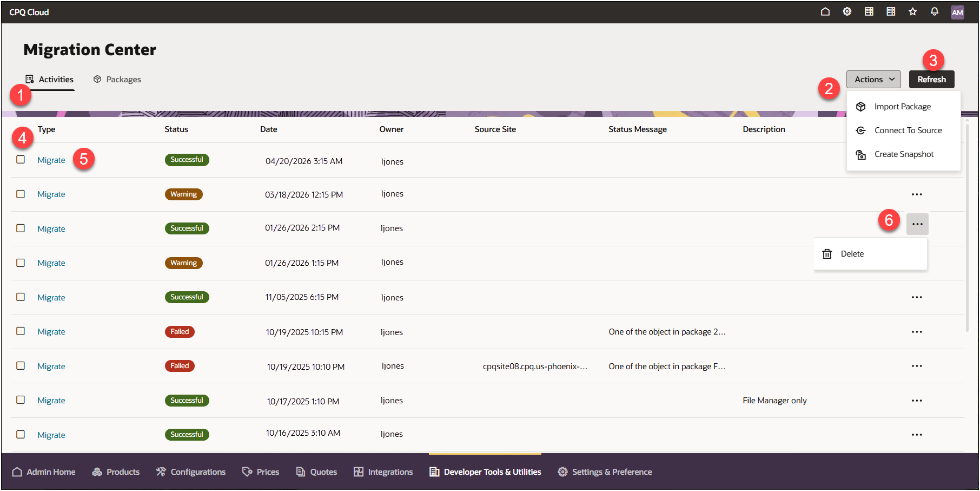Click Quotes document icon in footer

[301, 472]
